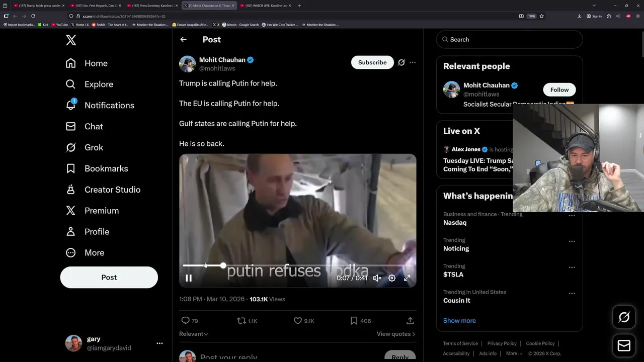Open Mohit Chauhan's profile picture in the post
The height and width of the screenshot is (362, 644).
pyautogui.click(x=187, y=64)
